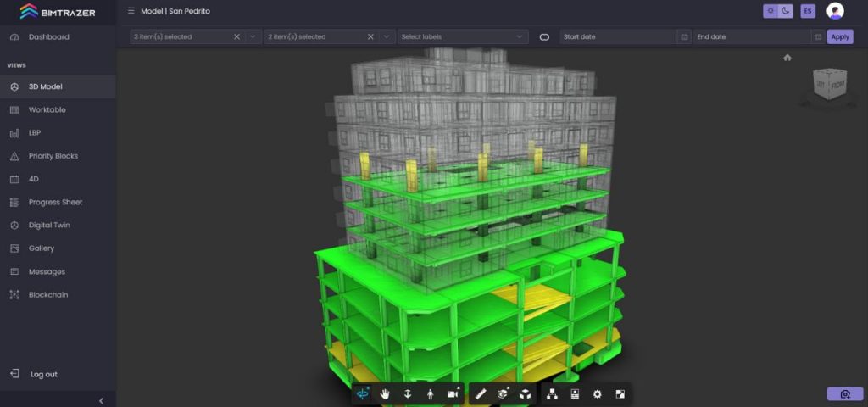Open the 'Select labels' dropdown
The height and width of the screenshot is (407, 868).
pos(463,37)
